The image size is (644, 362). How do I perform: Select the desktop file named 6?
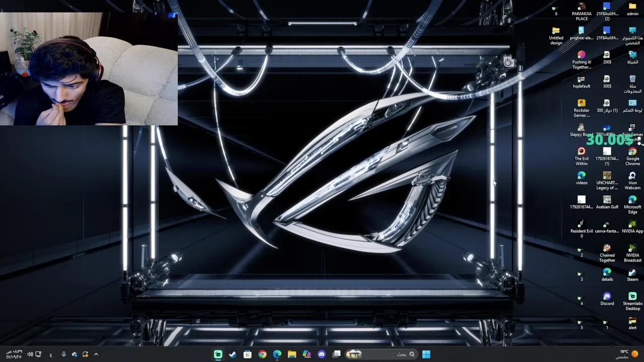[556, 9]
